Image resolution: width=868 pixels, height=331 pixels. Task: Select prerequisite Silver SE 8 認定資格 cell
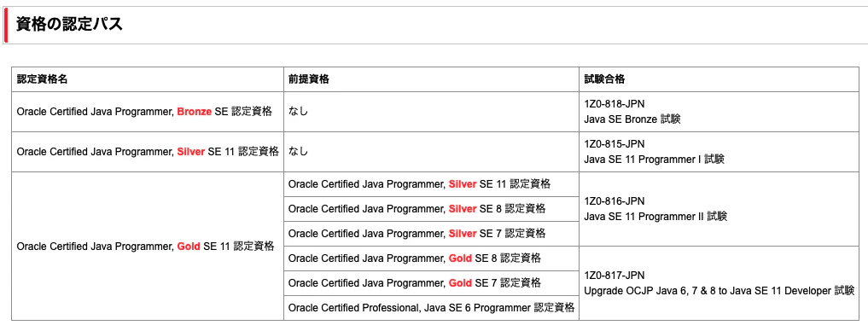tap(431, 209)
